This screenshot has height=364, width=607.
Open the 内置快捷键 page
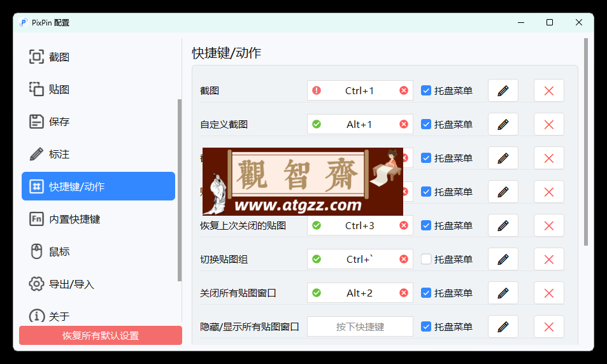pos(98,219)
